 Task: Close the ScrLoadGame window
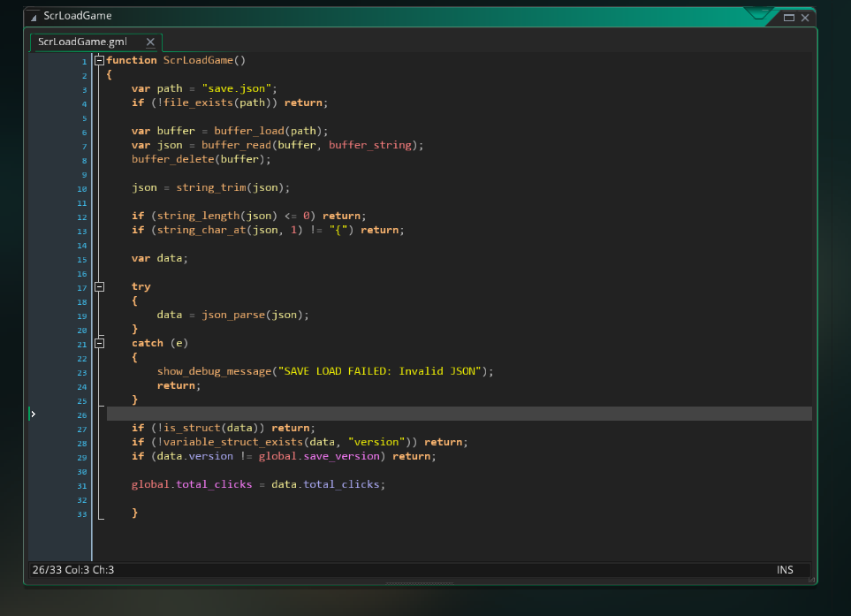pyautogui.click(x=804, y=17)
